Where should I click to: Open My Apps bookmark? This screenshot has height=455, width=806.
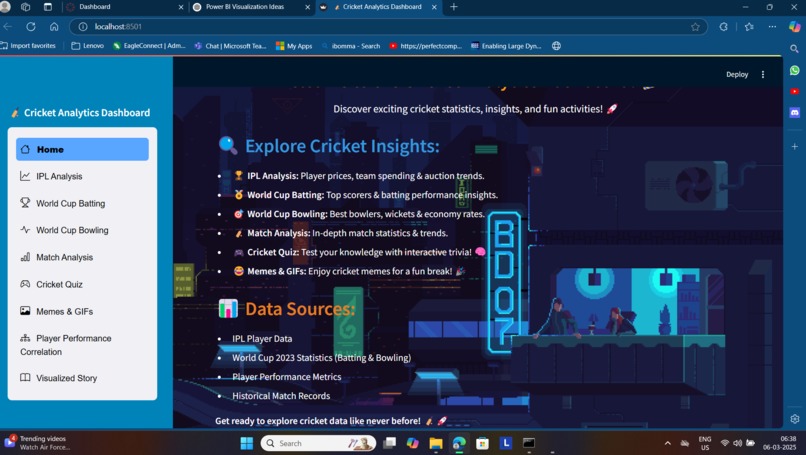pyautogui.click(x=294, y=46)
